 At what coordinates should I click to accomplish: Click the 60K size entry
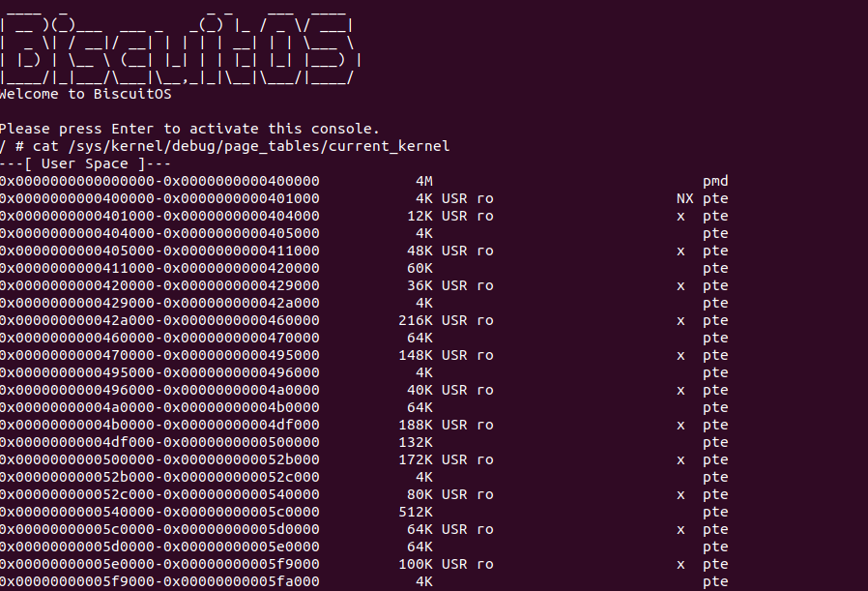click(420, 268)
